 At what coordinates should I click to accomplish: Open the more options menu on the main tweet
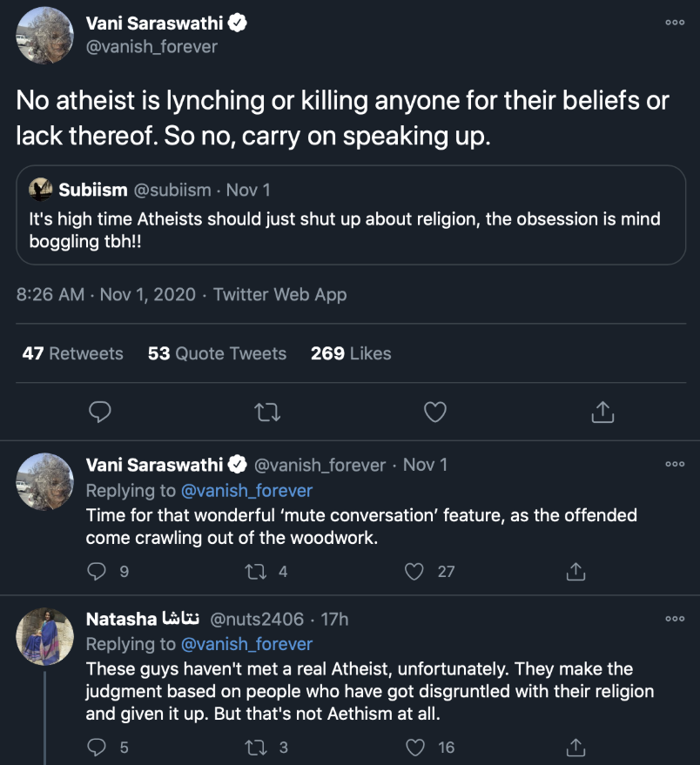(x=675, y=23)
